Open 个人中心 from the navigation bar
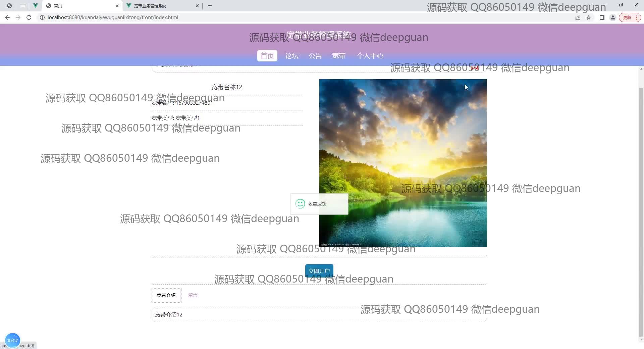The height and width of the screenshot is (349, 644). (370, 56)
